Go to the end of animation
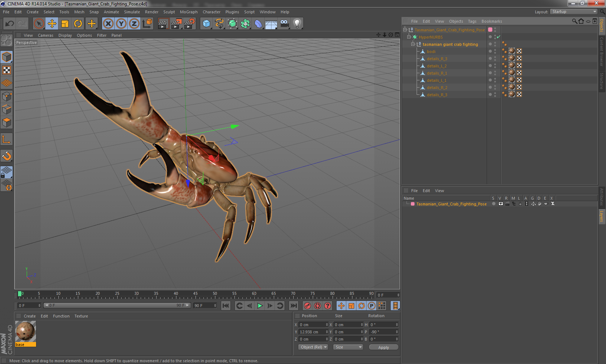 point(294,306)
